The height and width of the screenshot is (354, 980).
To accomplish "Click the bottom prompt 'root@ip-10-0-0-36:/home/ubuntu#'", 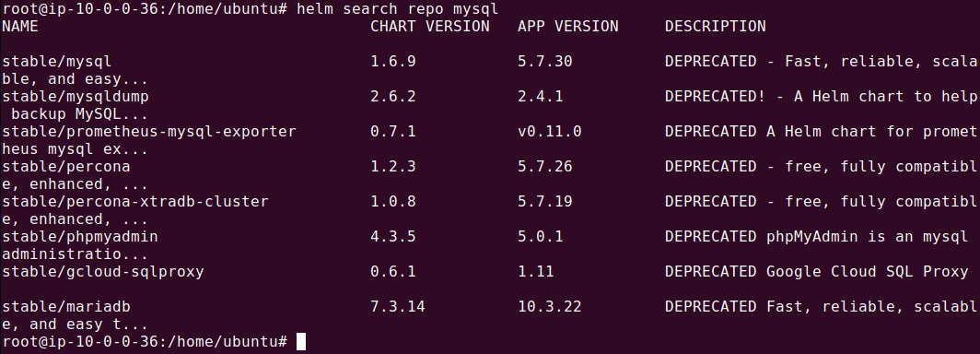I will click(145, 341).
